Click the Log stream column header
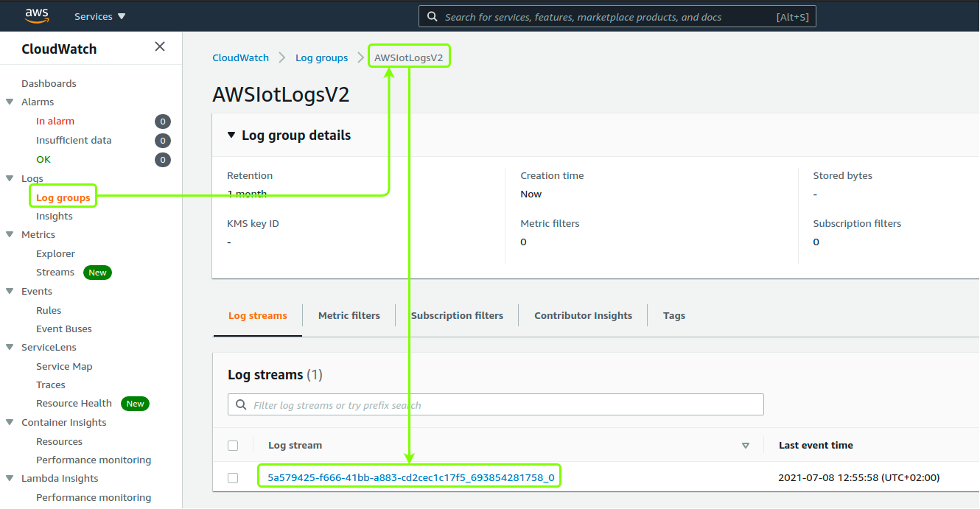The width and height of the screenshot is (980, 509). 295,445
